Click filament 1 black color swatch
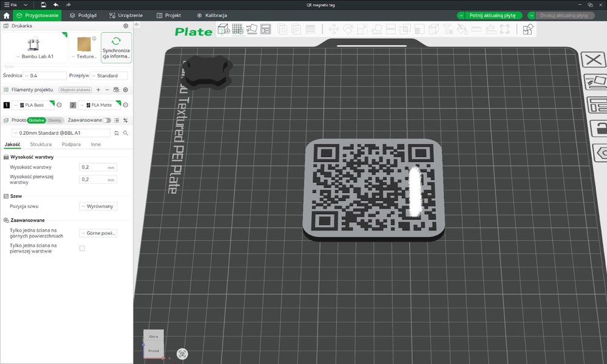 pos(7,105)
